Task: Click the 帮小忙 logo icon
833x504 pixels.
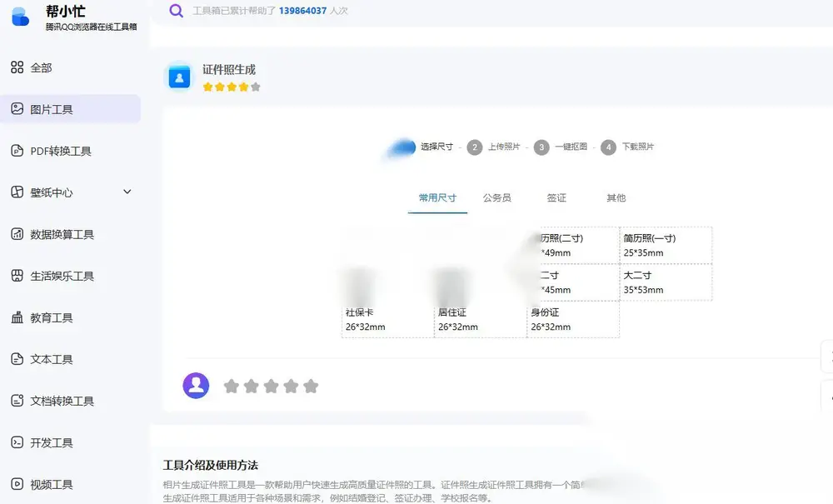Action: pos(20,17)
